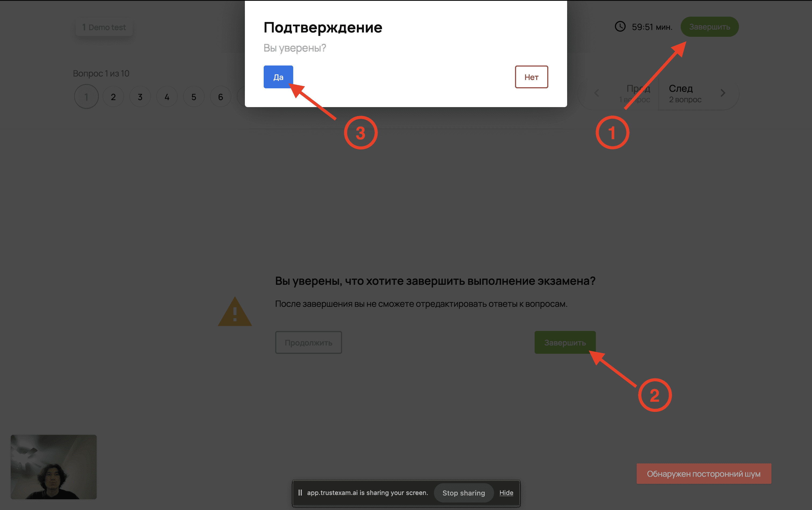Click the Вы уверены? dialog text
This screenshot has width=812, height=510.
(295, 48)
